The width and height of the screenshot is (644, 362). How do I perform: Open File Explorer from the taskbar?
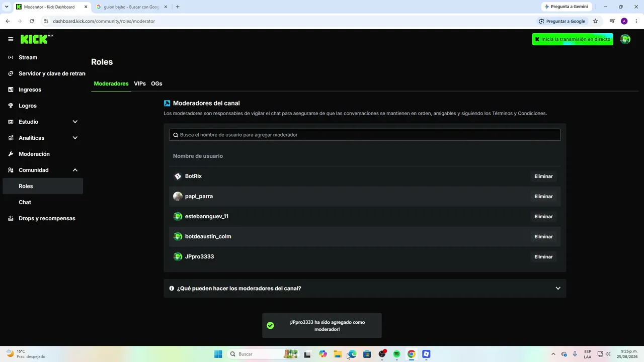338,354
